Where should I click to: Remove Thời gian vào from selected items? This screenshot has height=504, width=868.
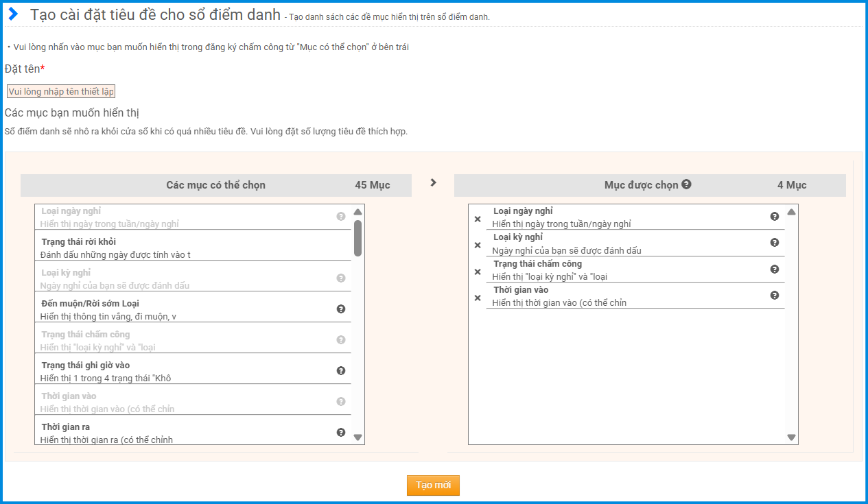click(478, 298)
